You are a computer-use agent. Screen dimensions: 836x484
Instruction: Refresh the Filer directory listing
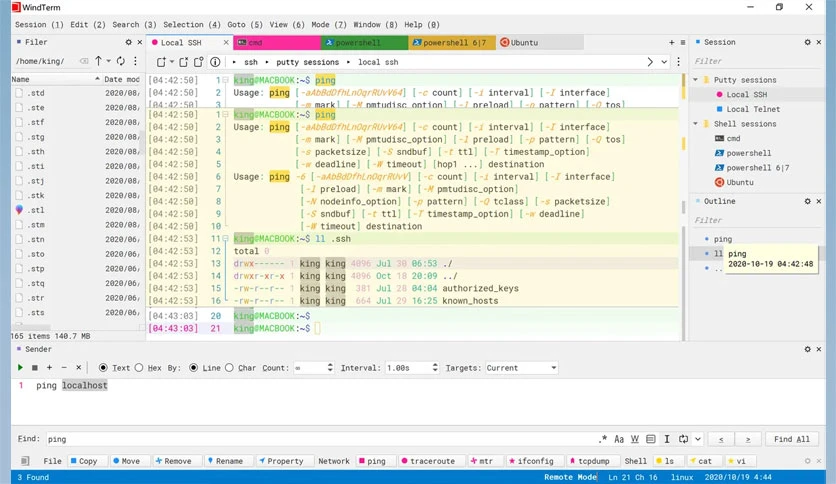121,61
